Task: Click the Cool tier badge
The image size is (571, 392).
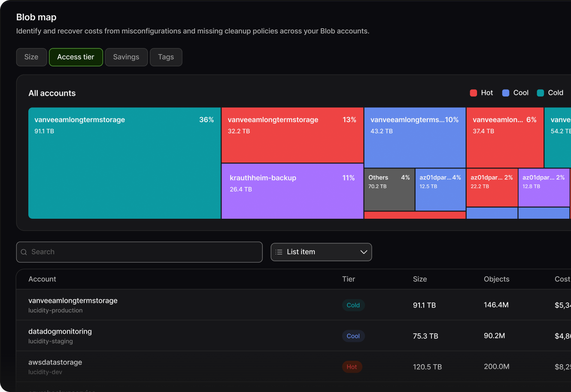Action: click(x=353, y=336)
